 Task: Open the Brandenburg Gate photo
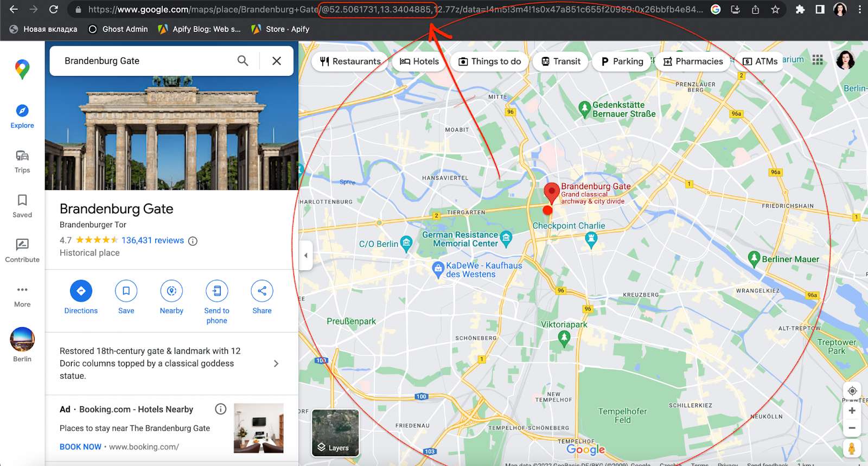tap(171, 133)
